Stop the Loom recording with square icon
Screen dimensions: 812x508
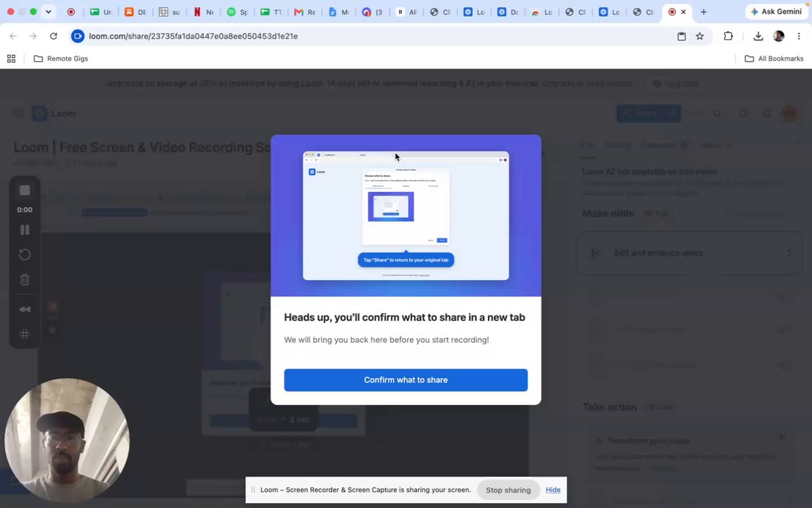tap(25, 190)
